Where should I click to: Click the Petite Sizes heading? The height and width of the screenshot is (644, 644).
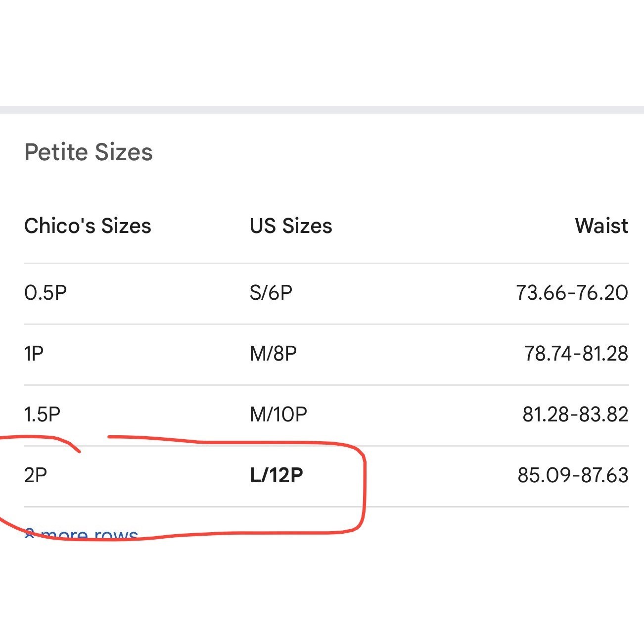(x=89, y=152)
